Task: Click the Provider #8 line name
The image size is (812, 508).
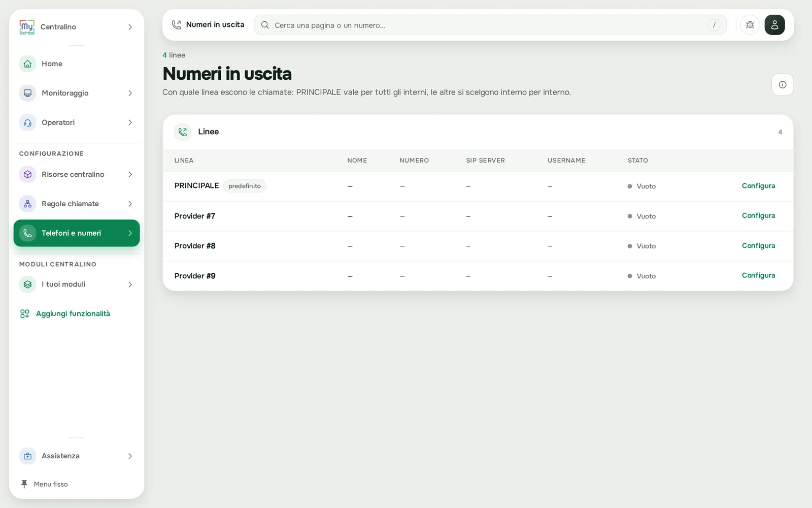Action: (x=195, y=246)
